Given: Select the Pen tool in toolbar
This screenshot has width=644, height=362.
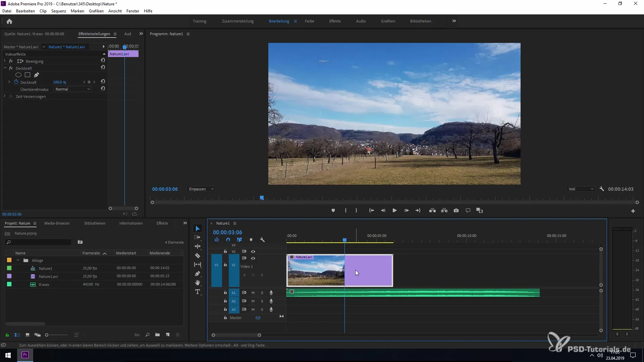Looking at the screenshot, I should pyautogui.click(x=198, y=274).
